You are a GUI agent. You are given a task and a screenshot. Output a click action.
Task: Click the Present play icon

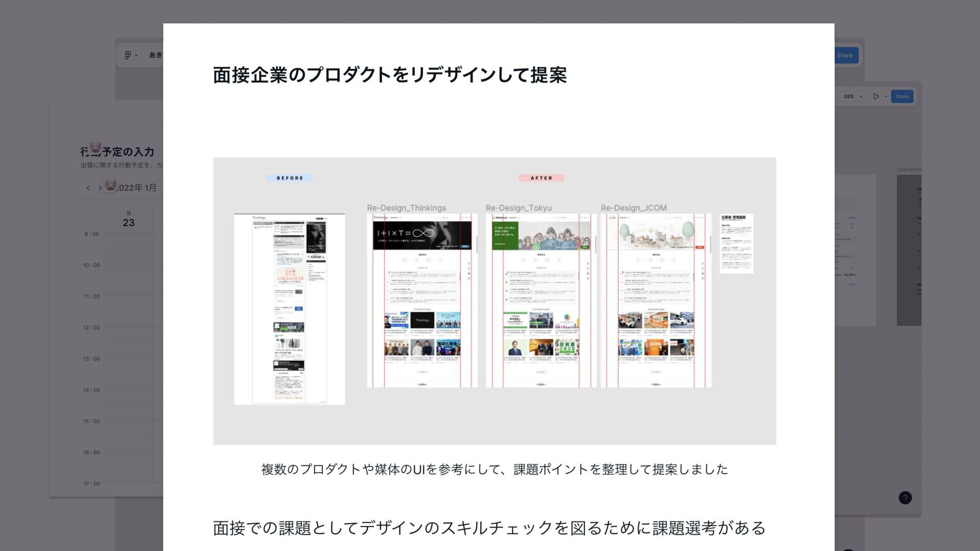point(876,96)
